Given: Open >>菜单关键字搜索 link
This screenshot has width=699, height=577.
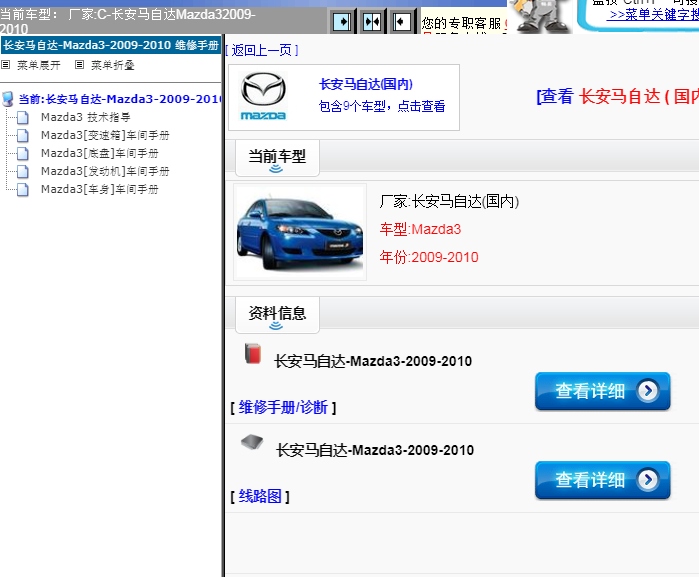Looking at the screenshot, I should [653, 14].
